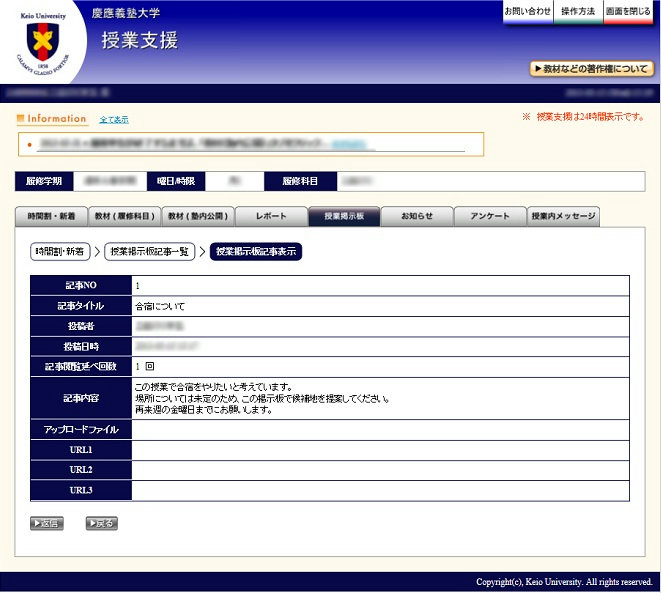
Task: Open the 教材（履修科目） tab
Action: pyautogui.click(x=123, y=217)
